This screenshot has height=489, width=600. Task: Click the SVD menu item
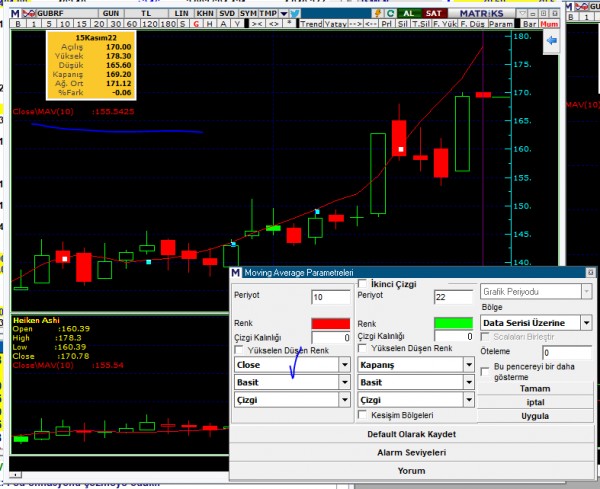227,13
